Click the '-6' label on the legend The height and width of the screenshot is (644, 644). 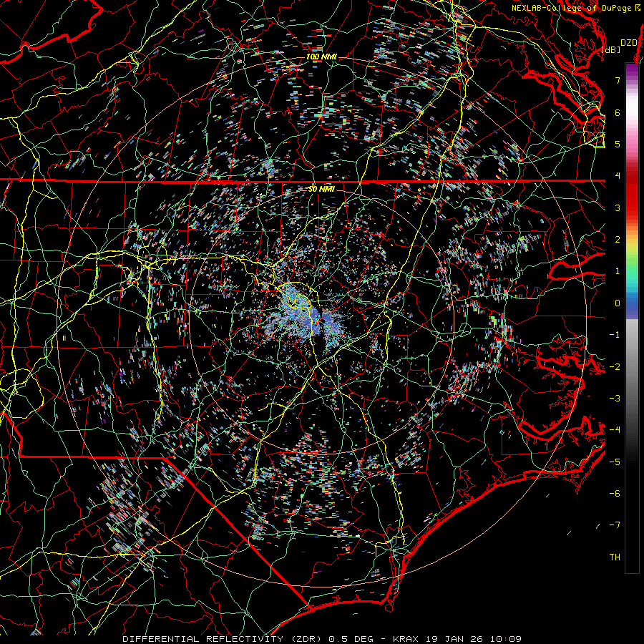615,494
